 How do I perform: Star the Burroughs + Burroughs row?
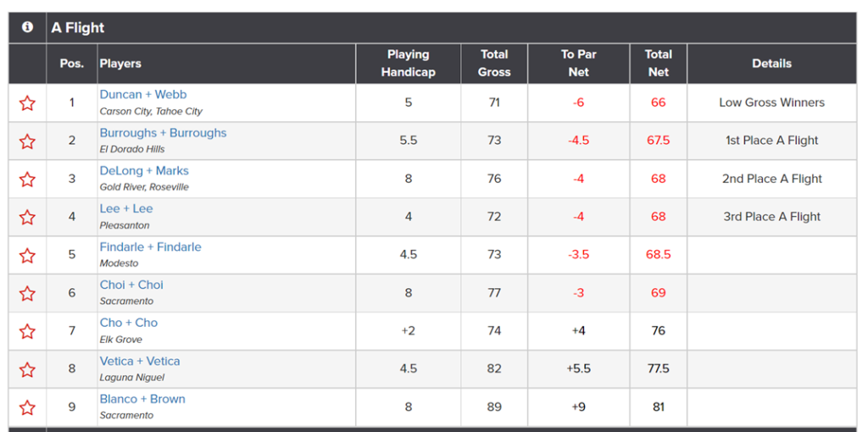point(27,141)
